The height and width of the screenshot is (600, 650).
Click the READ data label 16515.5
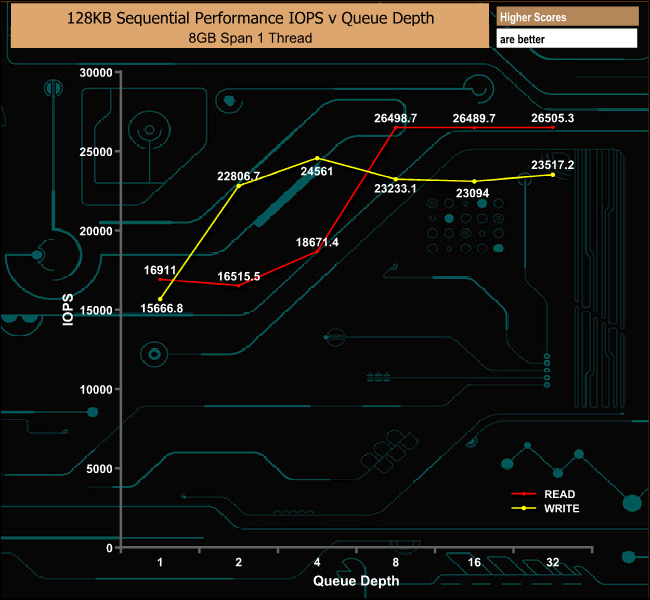pyautogui.click(x=239, y=277)
